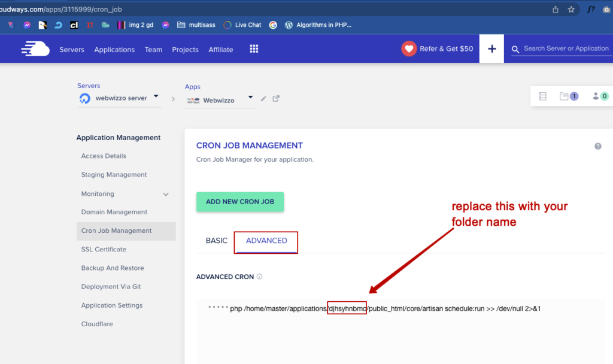Open Backup And Restore in sidebar

(x=113, y=268)
